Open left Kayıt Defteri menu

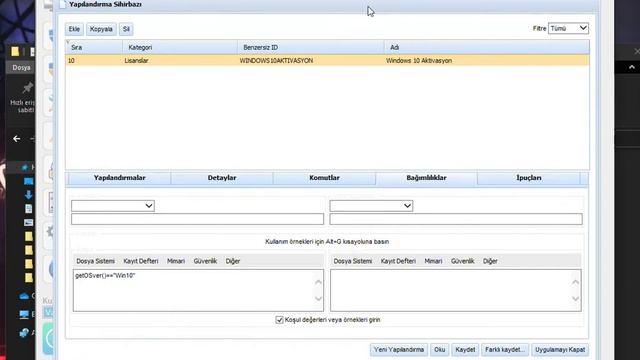point(141,261)
